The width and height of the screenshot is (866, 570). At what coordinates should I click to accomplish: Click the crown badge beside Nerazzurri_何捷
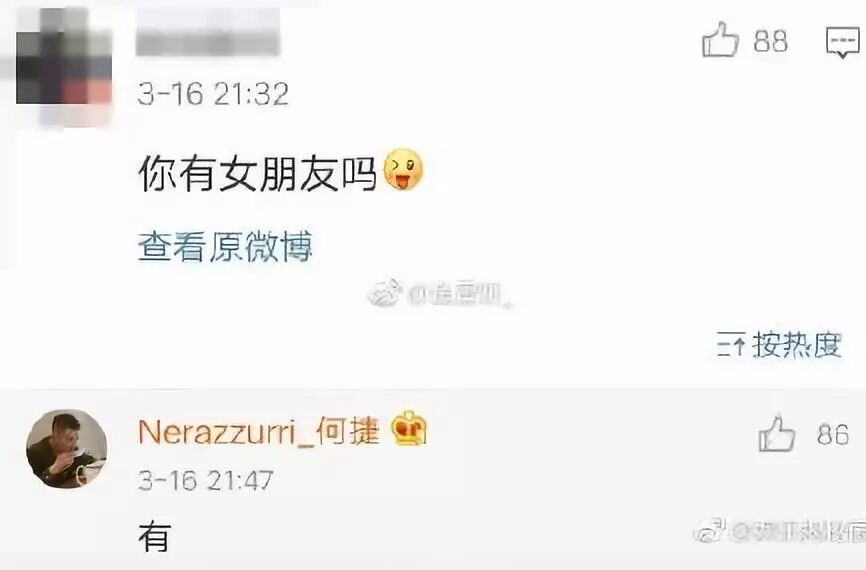click(409, 428)
